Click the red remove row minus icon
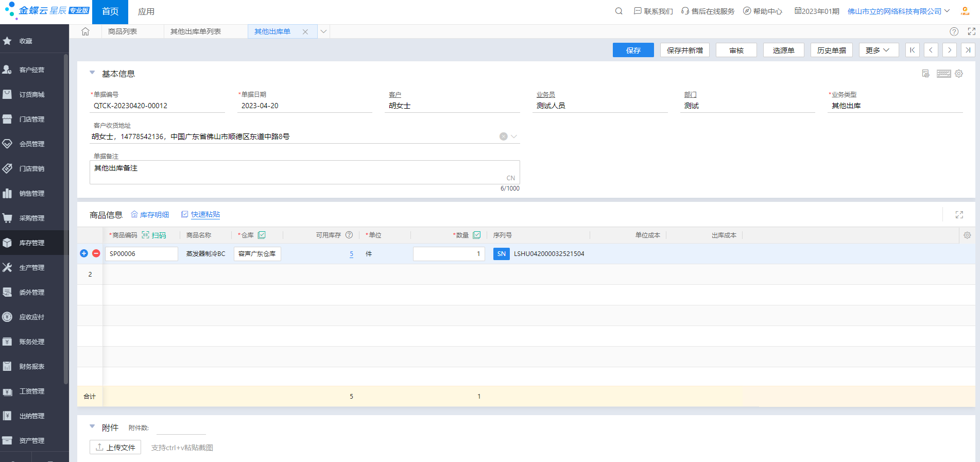 pyautogui.click(x=96, y=253)
